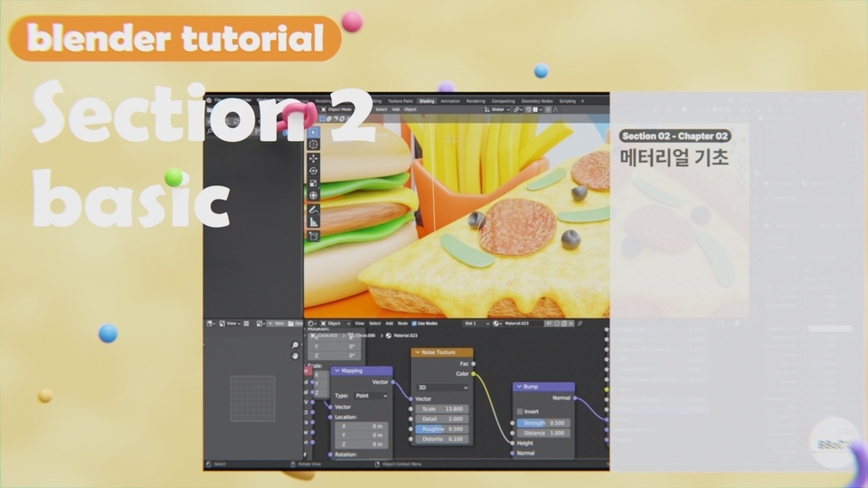
Task: Click Scale 13.800 field in Noise Texture
Action: point(442,408)
